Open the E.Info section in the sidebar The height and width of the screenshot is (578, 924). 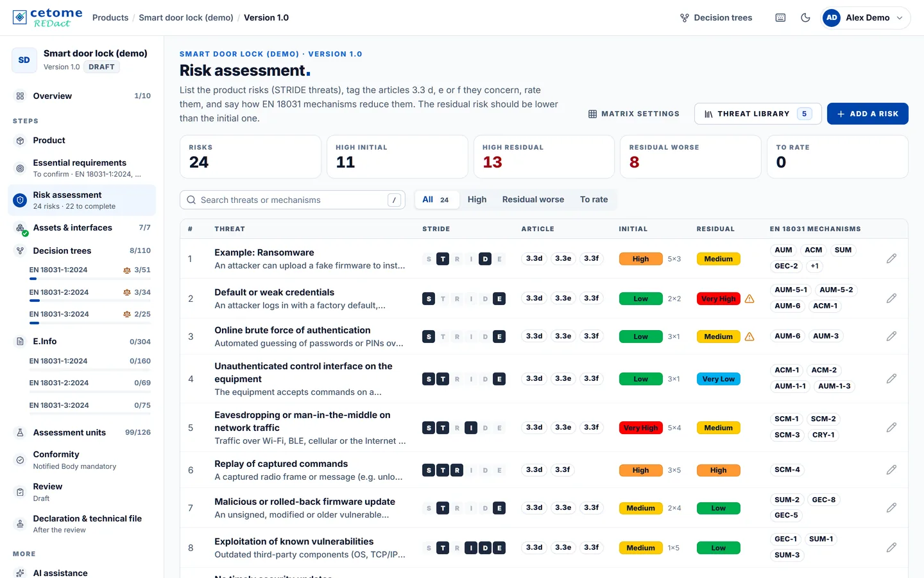82,342
